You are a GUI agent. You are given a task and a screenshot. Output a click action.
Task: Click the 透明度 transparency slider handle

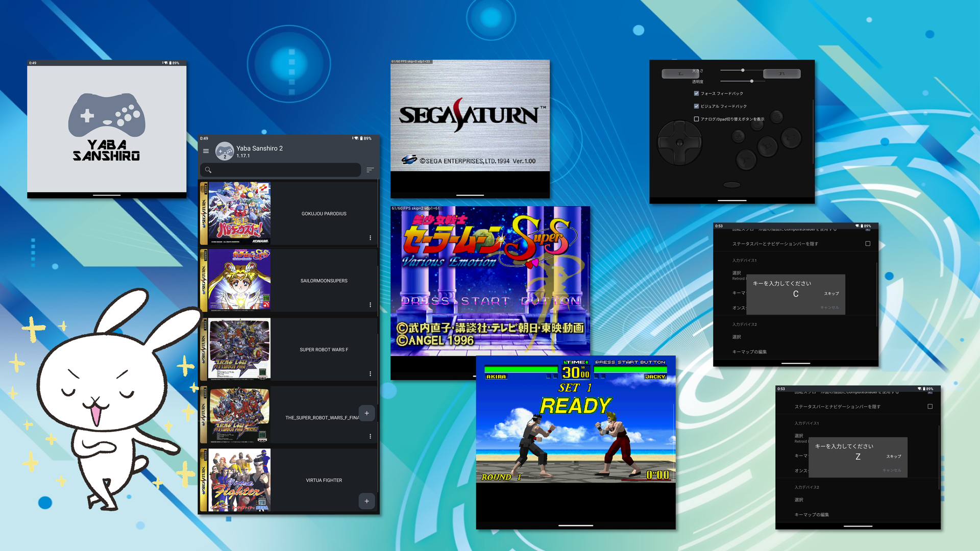pos(751,81)
